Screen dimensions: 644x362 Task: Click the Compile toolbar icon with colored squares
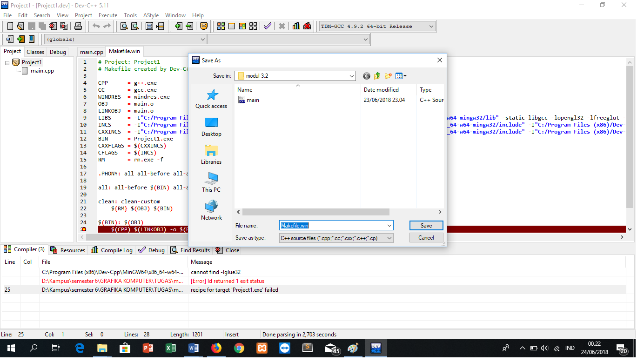pos(221,26)
